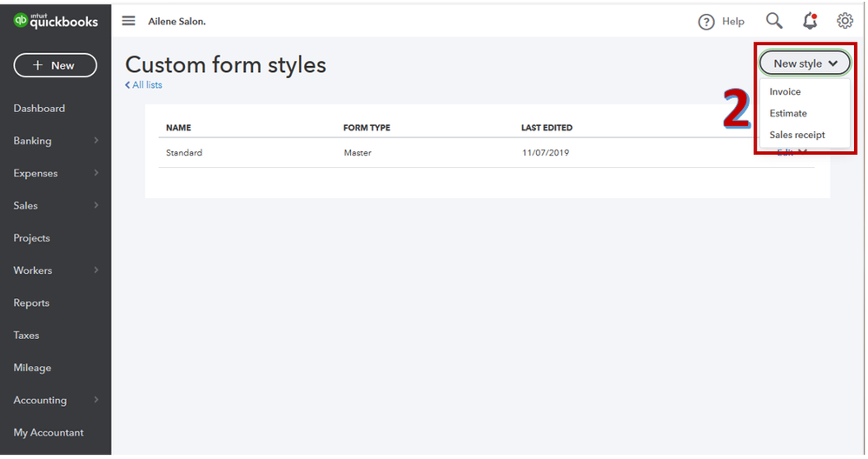Go back via All lists link
The height and width of the screenshot is (459, 868).
(x=143, y=84)
